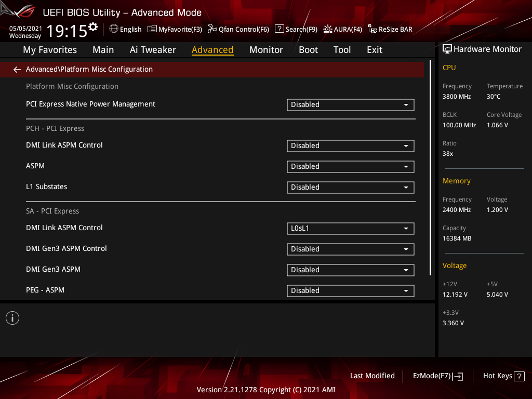Click the ReSize BAR label

click(395, 30)
